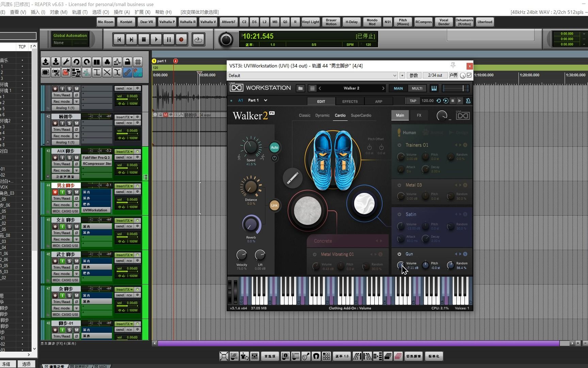Select the SuperCardio mode tab
The width and height of the screenshot is (588, 368).
[361, 116]
